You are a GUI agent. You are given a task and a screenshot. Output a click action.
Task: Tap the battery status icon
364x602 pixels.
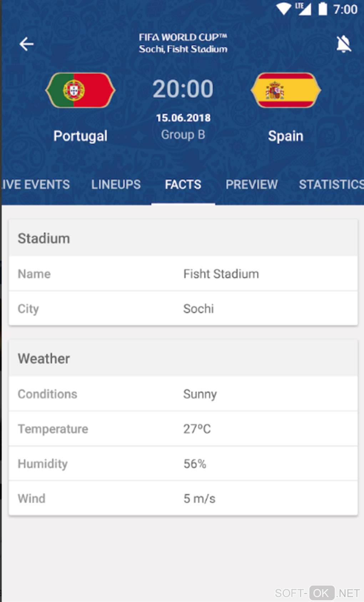[x=323, y=9]
